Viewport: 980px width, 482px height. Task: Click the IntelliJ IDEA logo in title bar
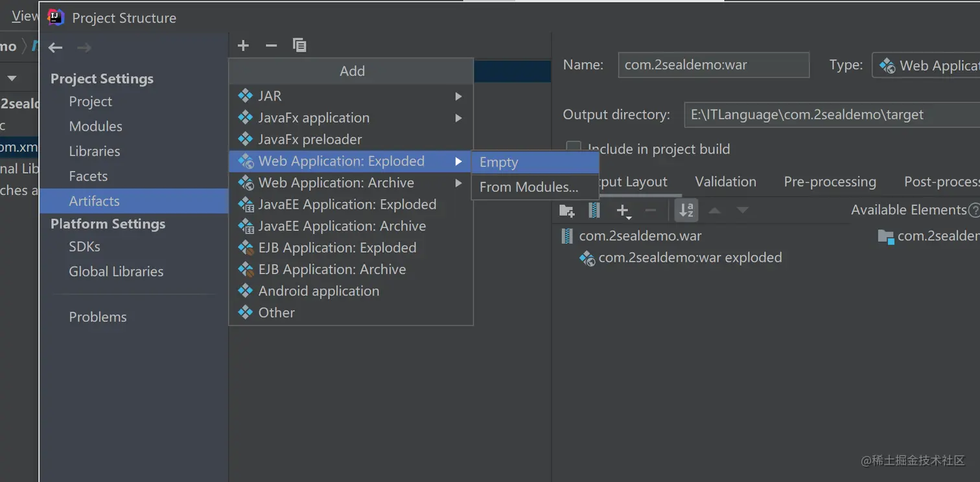tap(56, 17)
